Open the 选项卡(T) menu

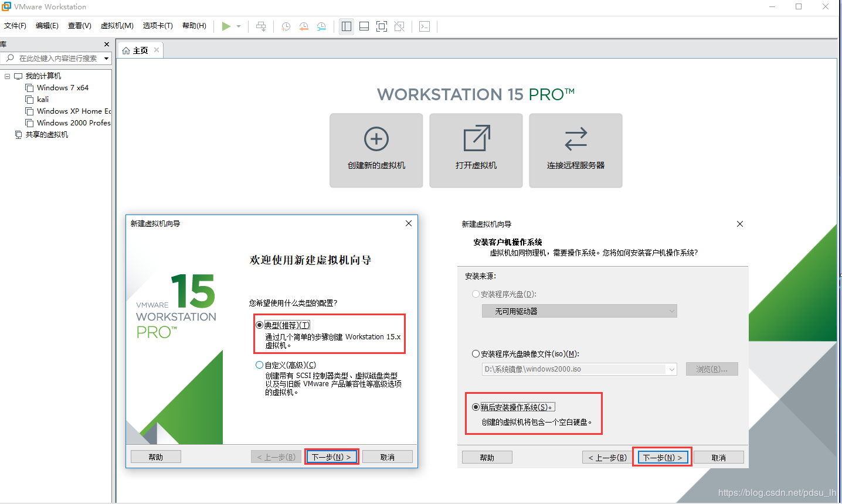(x=158, y=26)
